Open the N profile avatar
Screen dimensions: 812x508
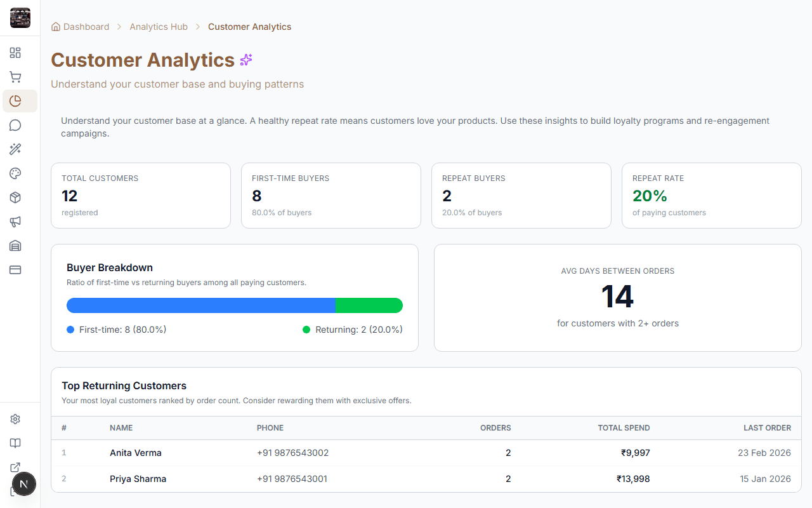[x=24, y=484]
